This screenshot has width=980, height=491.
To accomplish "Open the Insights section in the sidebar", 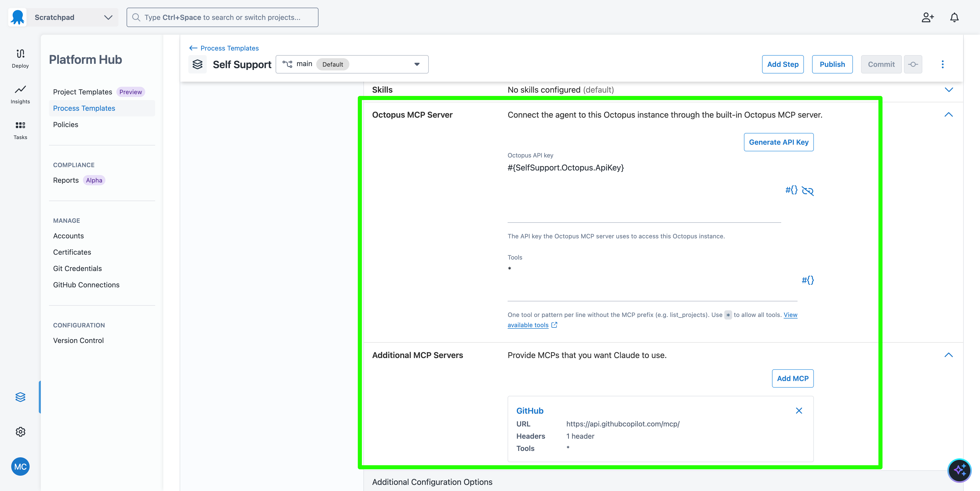I will (20, 94).
